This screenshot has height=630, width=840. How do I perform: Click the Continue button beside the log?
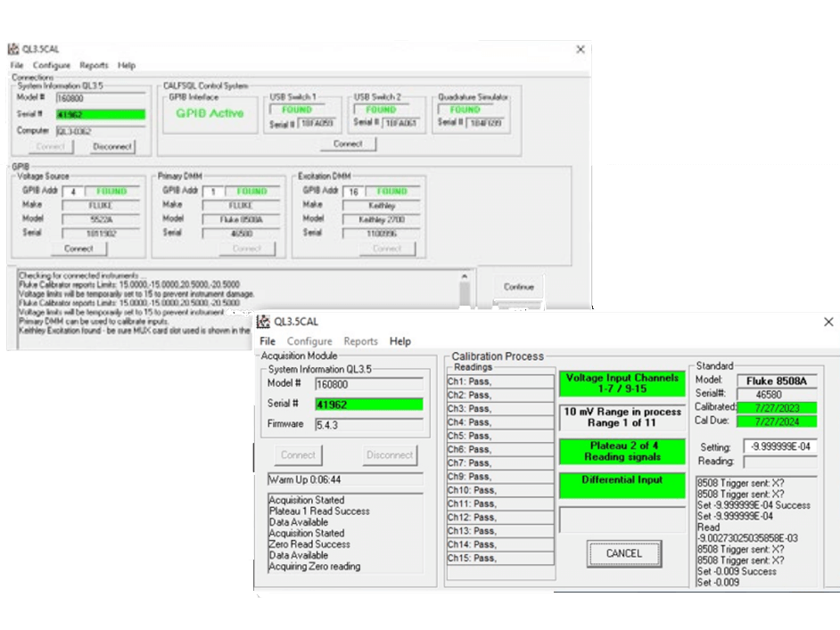[518, 287]
